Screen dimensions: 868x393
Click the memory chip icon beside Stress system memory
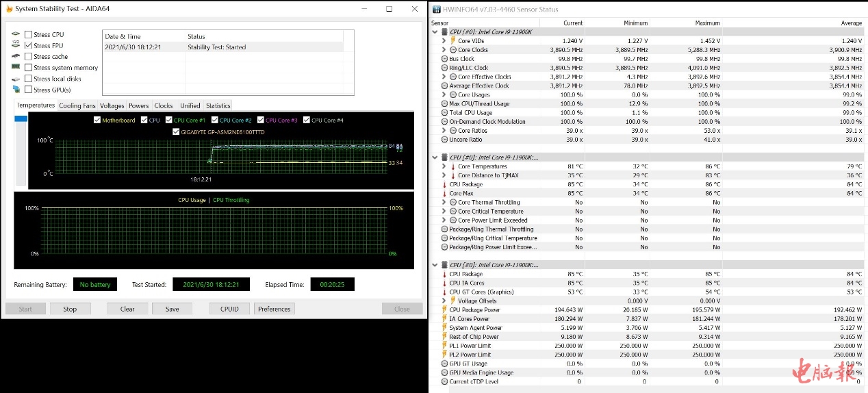(x=16, y=67)
